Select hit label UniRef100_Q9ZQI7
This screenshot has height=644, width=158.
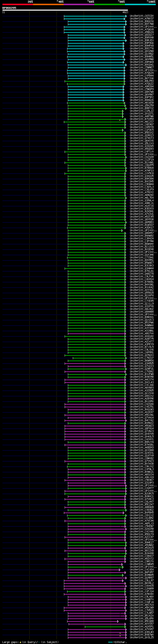[142, 35]
